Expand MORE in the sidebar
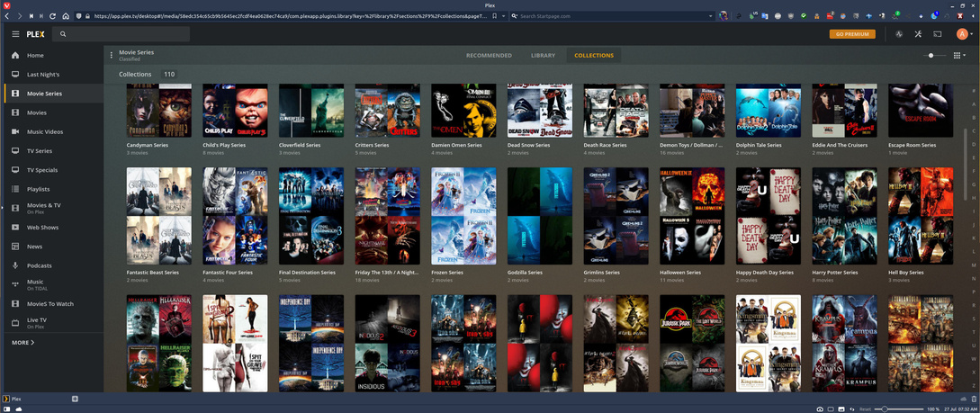The image size is (980, 413). click(x=23, y=343)
